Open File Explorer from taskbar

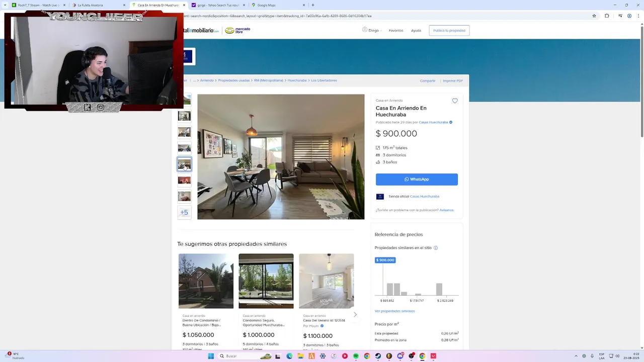(300, 356)
